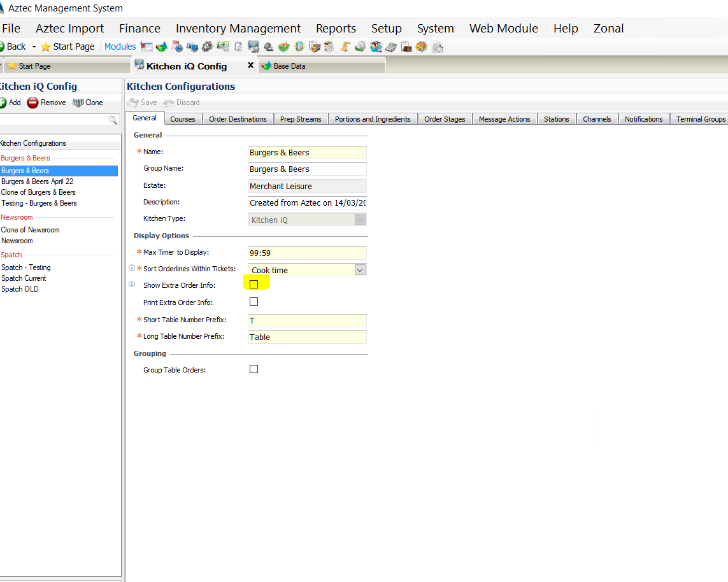Click the magnifier search icon
Image resolution: width=728 pixels, height=582 pixels.
113,120
